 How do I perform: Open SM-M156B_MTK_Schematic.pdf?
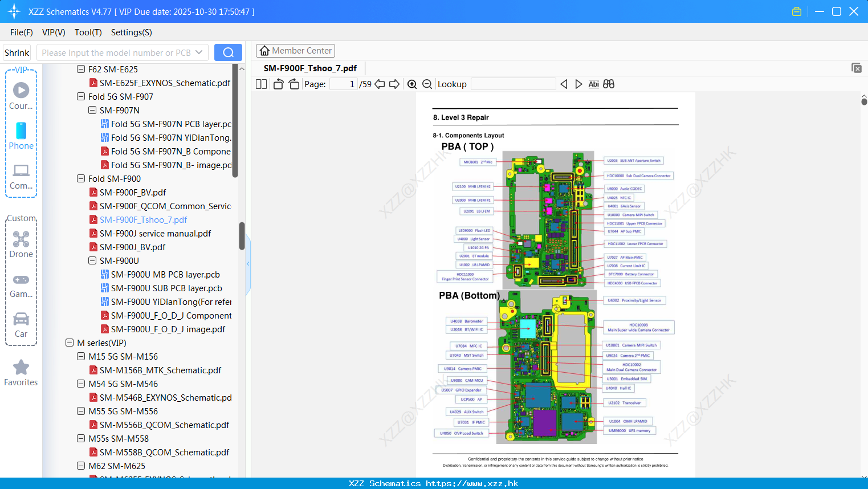click(155, 370)
